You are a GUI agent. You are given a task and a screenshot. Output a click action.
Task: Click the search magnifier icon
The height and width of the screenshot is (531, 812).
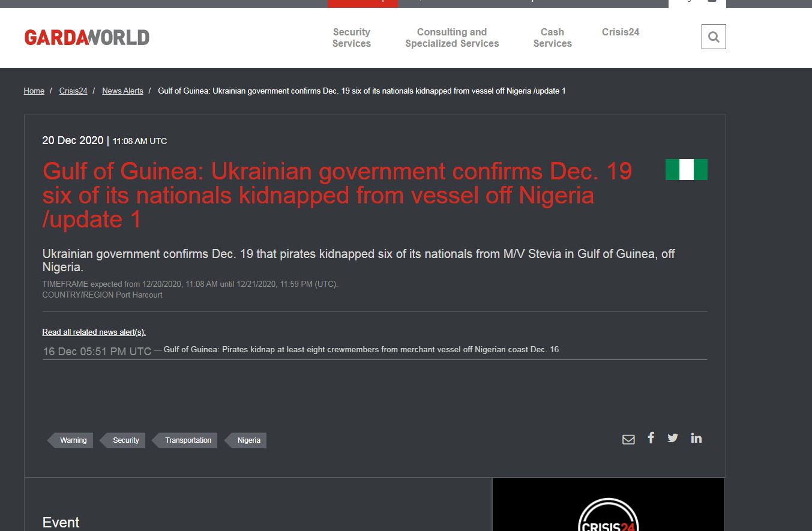tap(714, 37)
